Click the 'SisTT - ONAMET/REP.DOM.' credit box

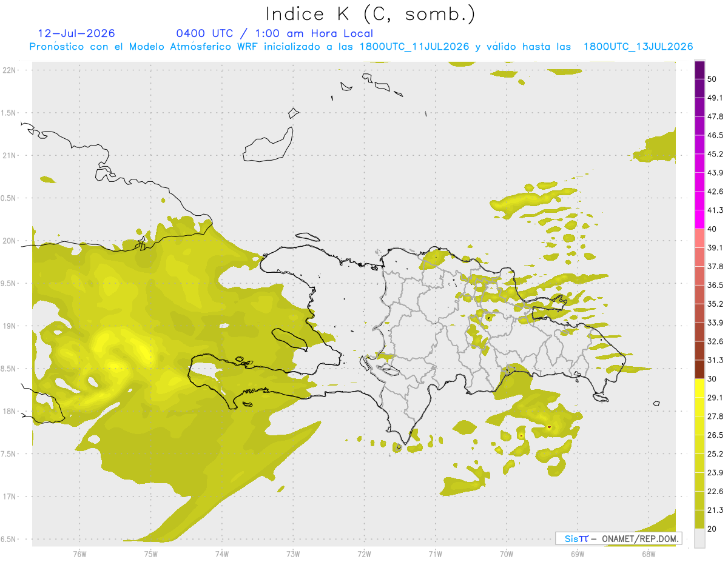(619, 538)
